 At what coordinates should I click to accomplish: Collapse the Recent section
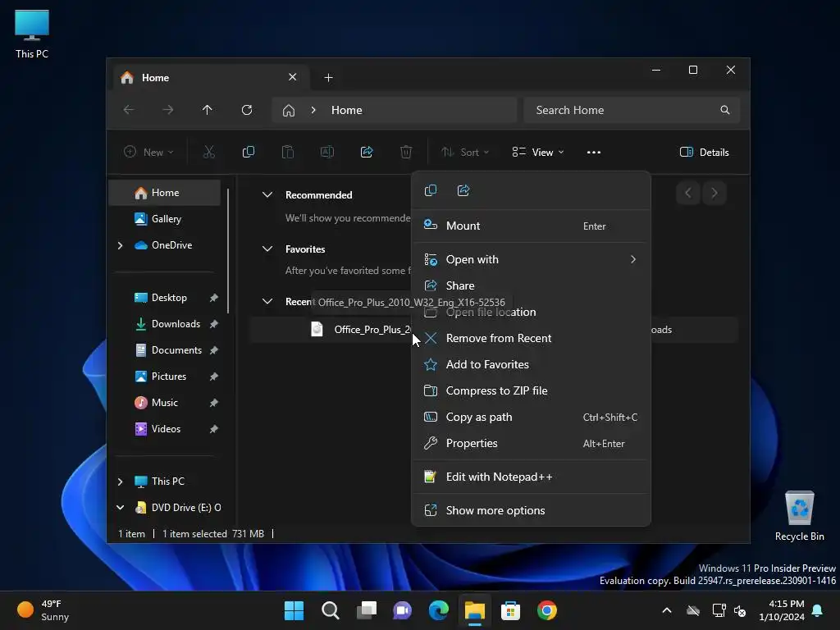point(267,302)
